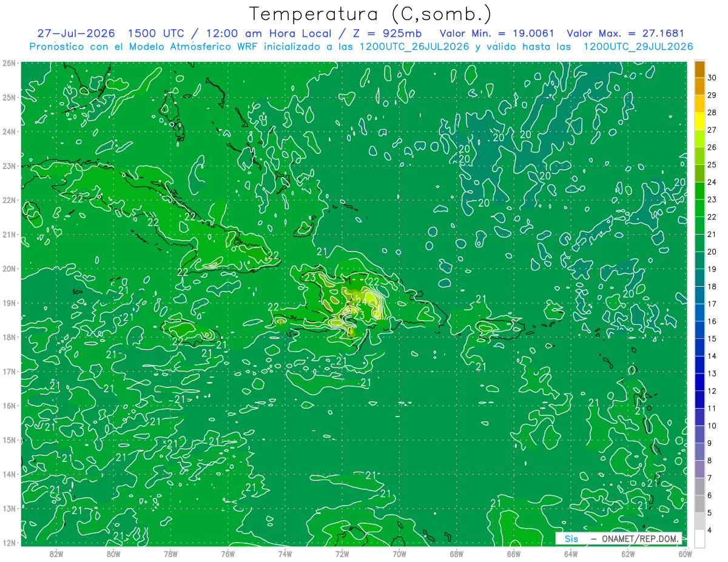Click the '24' contour label over Hispaniola

[x=361, y=300]
